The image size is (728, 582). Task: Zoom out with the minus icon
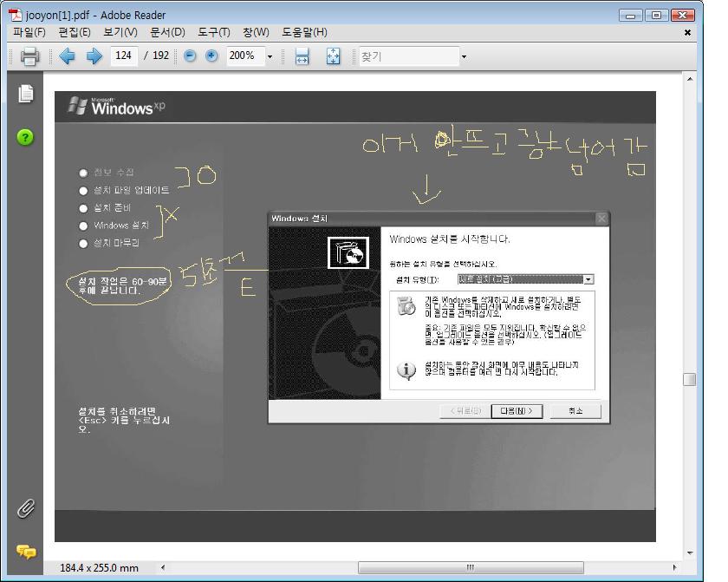[190, 56]
